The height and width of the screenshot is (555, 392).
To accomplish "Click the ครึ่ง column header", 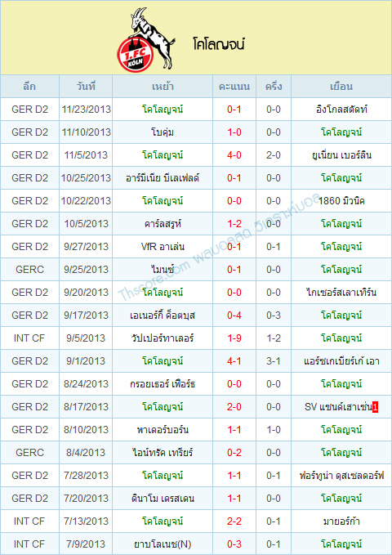I will pyautogui.click(x=274, y=87).
